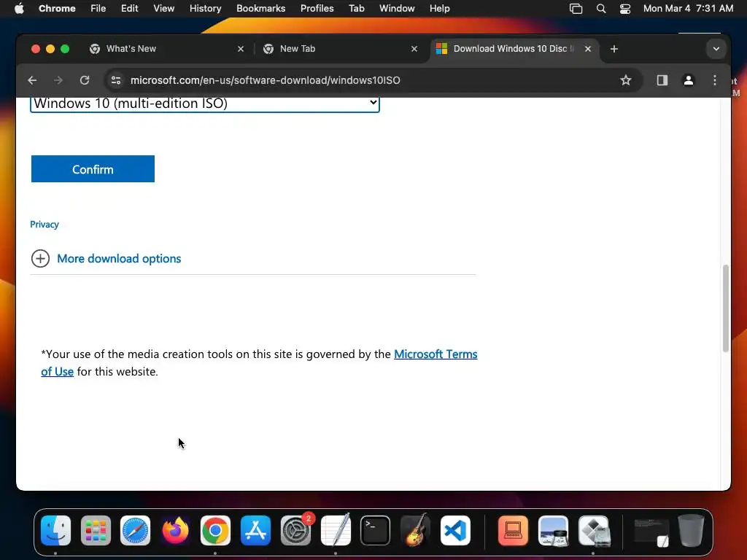Open the Apple menu
Image resolution: width=747 pixels, height=560 pixels.
click(x=19, y=9)
